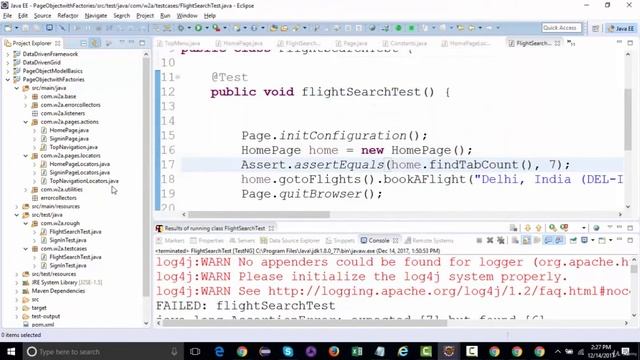
Task: Toggle Show Console on standard output change
Action: point(548,240)
